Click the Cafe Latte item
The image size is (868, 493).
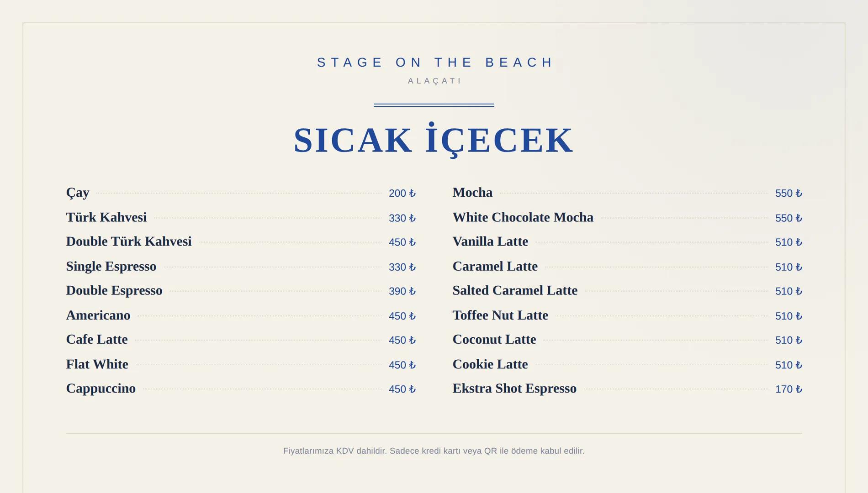click(97, 339)
